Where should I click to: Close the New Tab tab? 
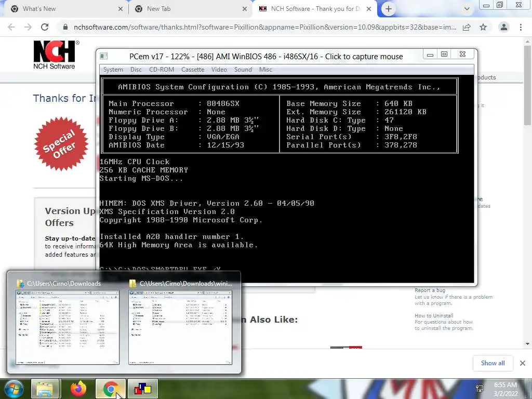(x=245, y=9)
